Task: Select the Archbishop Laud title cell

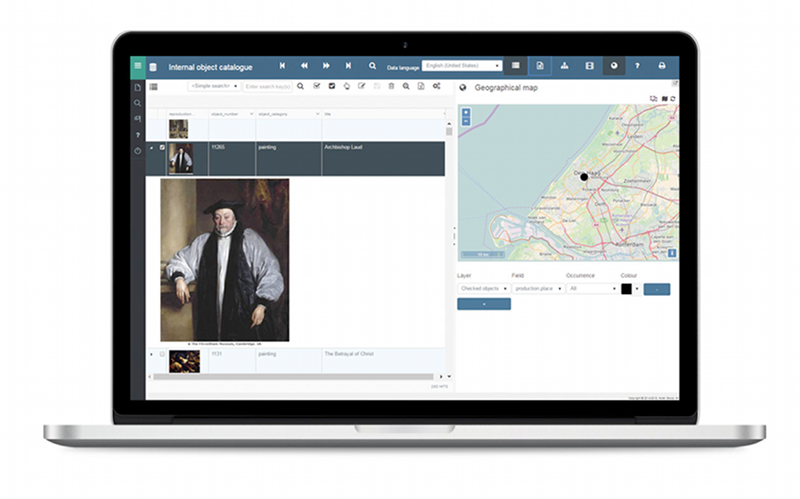Action: (x=383, y=159)
